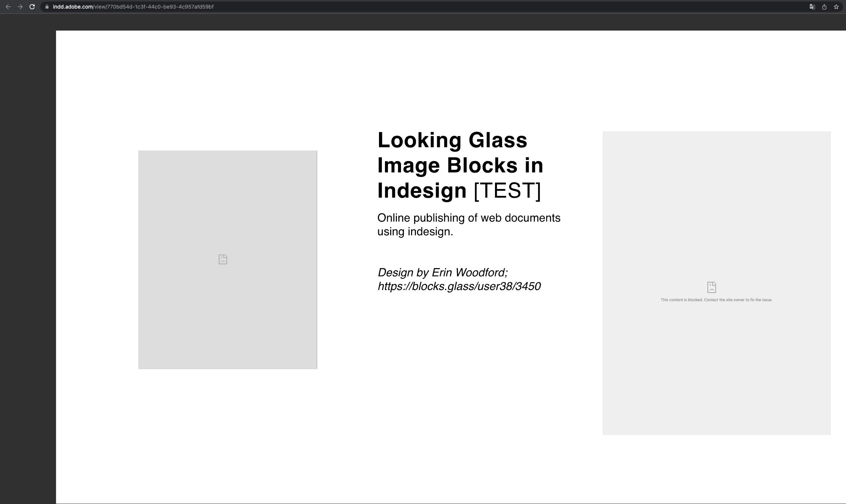Image resolution: width=846 pixels, height=504 pixels.
Task: Click the dark left margin beside the document
Action: tap(28, 261)
